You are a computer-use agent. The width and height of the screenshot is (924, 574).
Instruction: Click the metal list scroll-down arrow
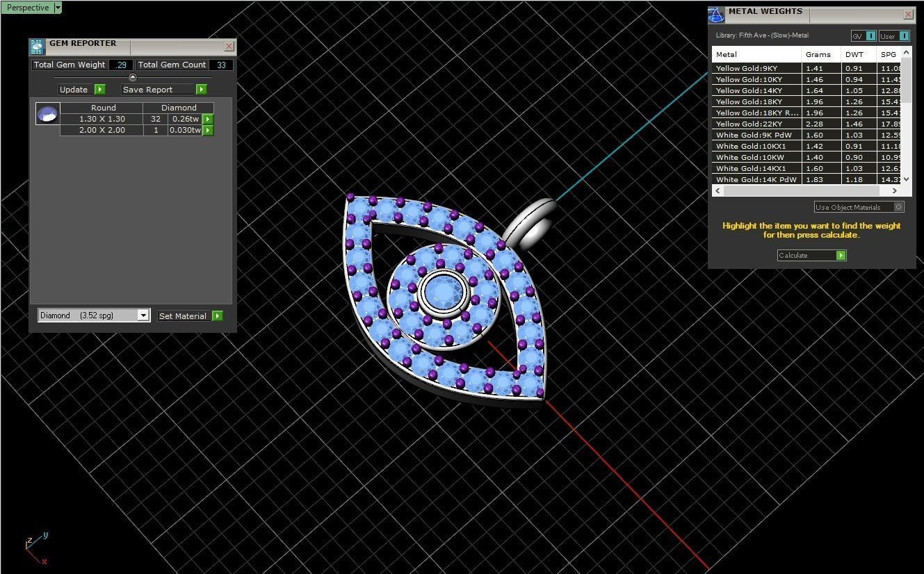906,179
